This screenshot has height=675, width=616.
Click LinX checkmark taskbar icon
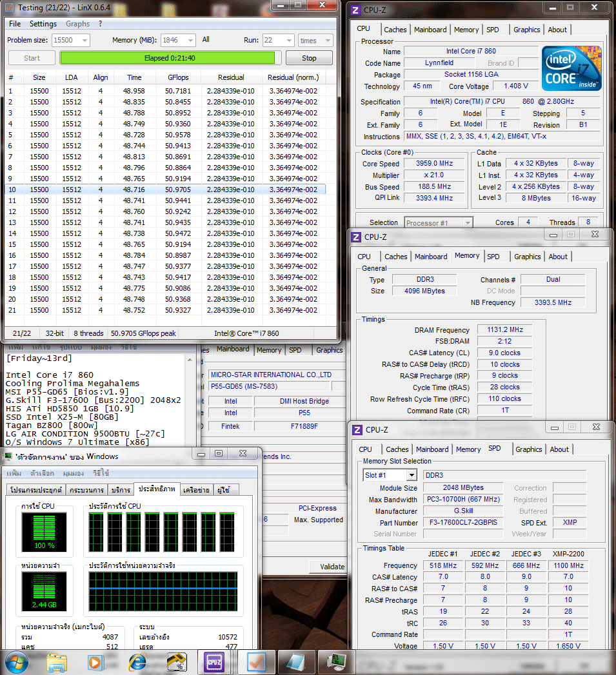pyautogui.click(x=256, y=663)
